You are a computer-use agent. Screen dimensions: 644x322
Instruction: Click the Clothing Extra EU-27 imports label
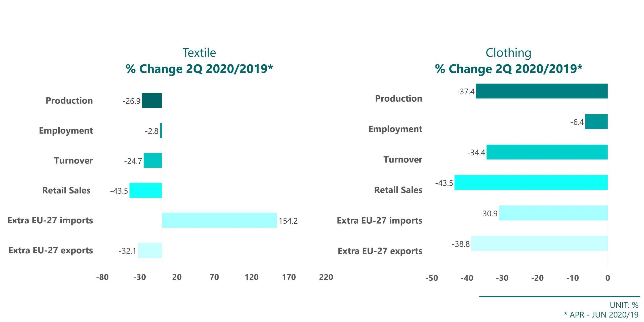coord(379,221)
